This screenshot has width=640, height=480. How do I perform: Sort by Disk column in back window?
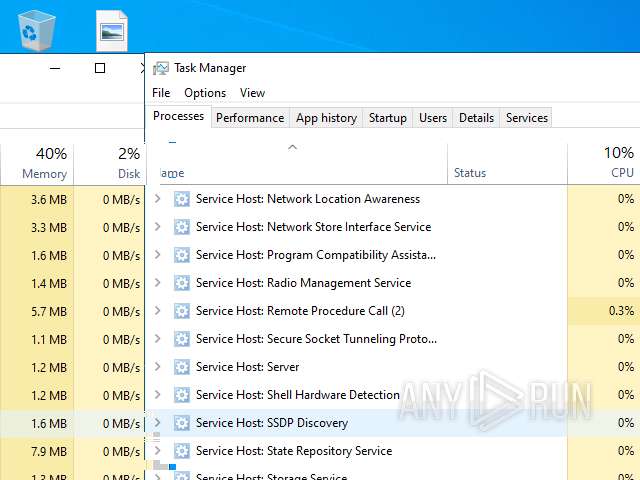[x=109, y=163]
